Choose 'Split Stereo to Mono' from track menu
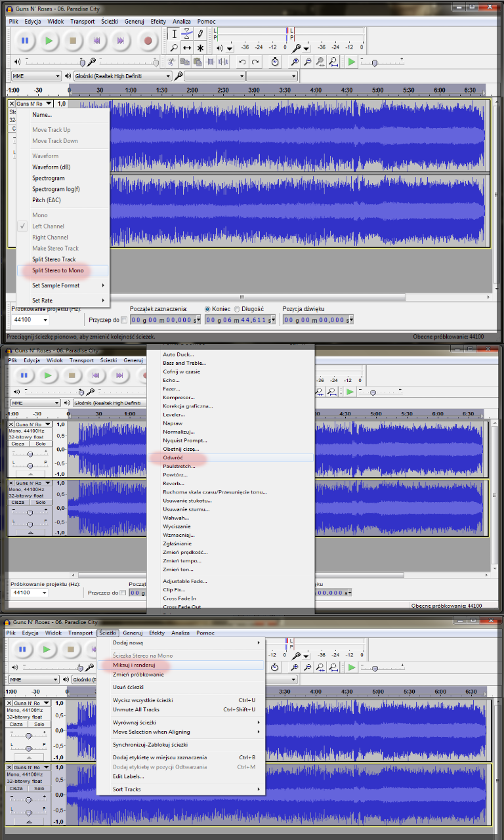 coord(64,270)
